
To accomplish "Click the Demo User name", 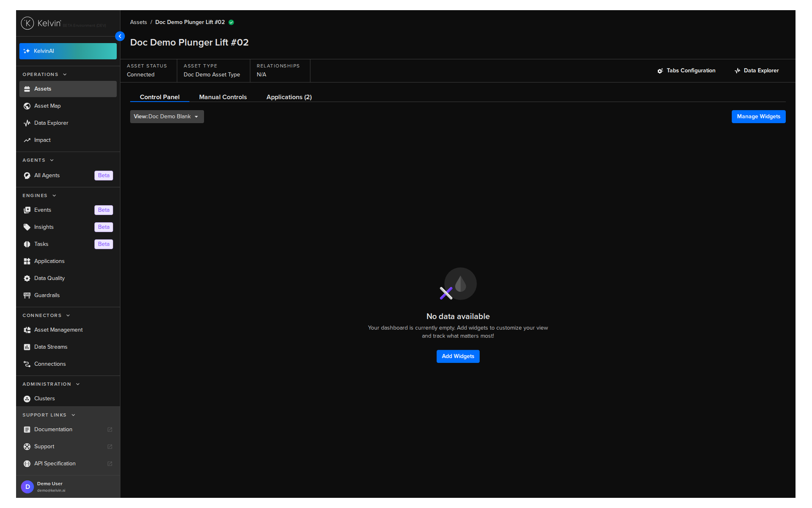I will (x=50, y=484).
